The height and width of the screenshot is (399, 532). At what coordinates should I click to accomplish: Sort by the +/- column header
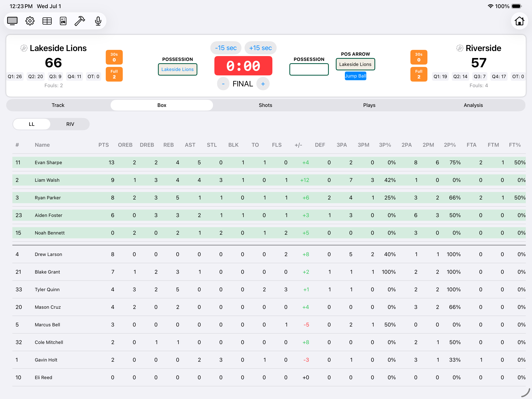click(x=298, y=145)
